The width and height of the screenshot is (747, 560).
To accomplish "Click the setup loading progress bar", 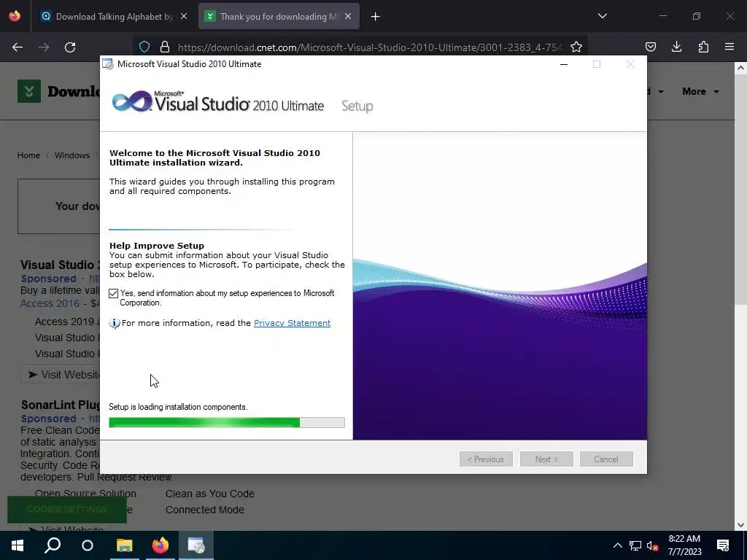I will click(x=227, y=422).
